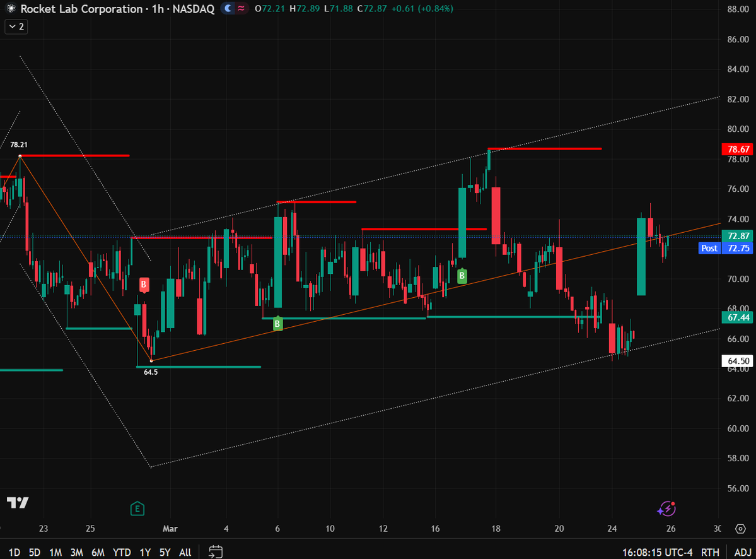Click the red 78.67 price label
The width and height of the screenshot is (756, 559).
[x=738, y=149]
